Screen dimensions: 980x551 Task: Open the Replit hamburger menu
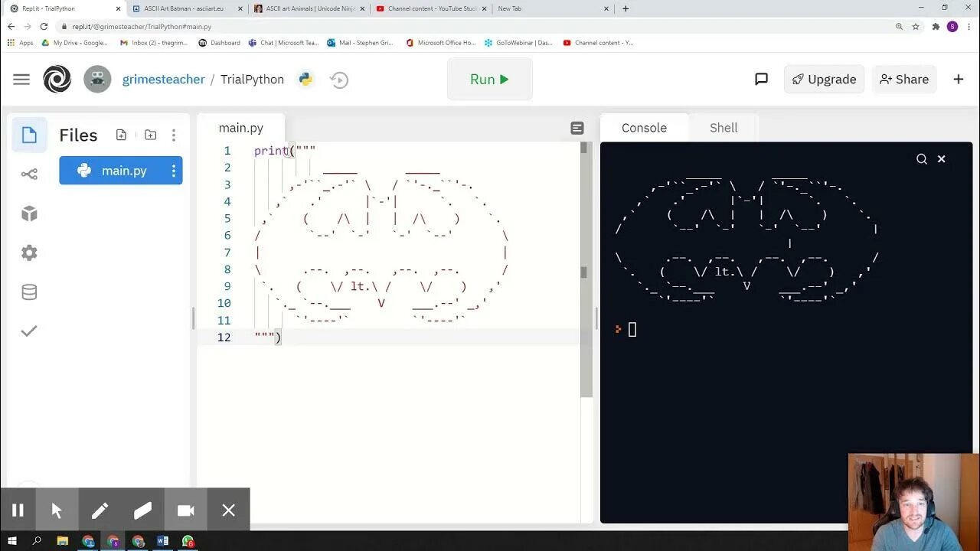click(x=21, y=79)
